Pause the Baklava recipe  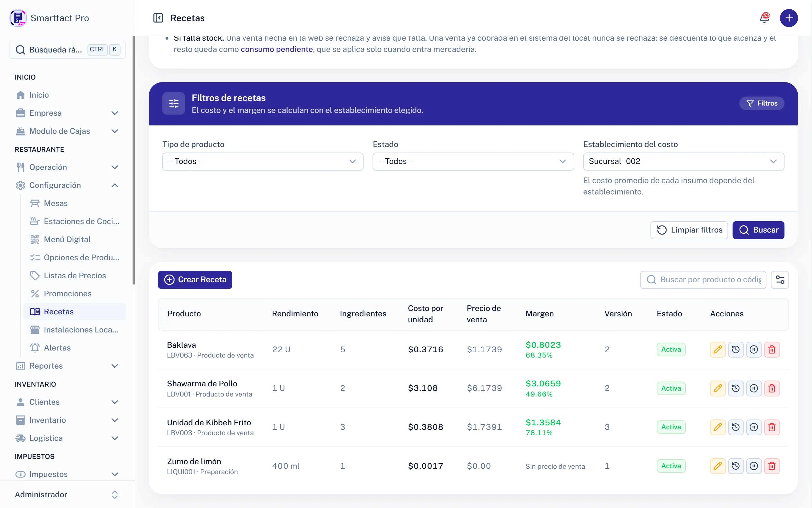click(754, 349)
